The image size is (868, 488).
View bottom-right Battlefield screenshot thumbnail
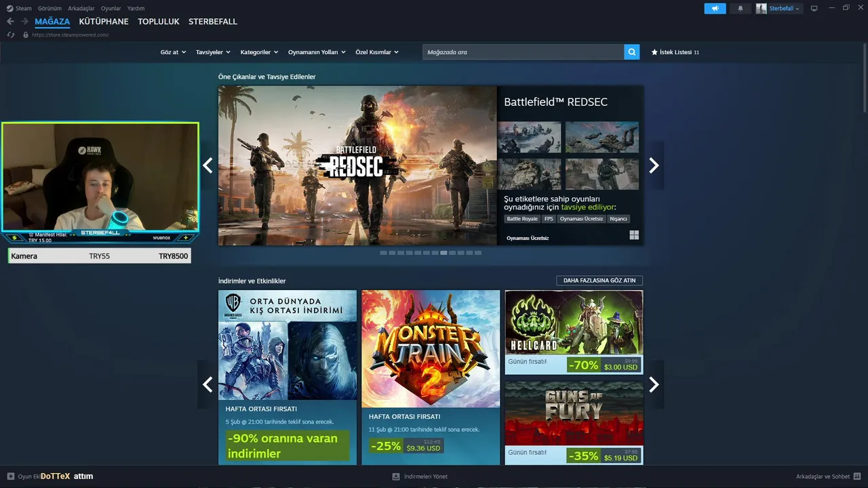(x=602, y=174)
